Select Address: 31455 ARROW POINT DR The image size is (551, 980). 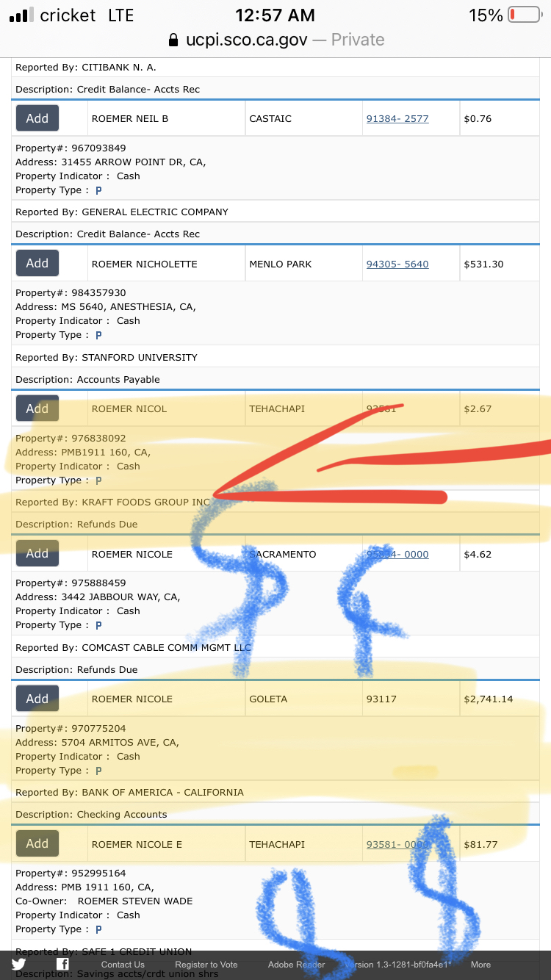point(111,162)
